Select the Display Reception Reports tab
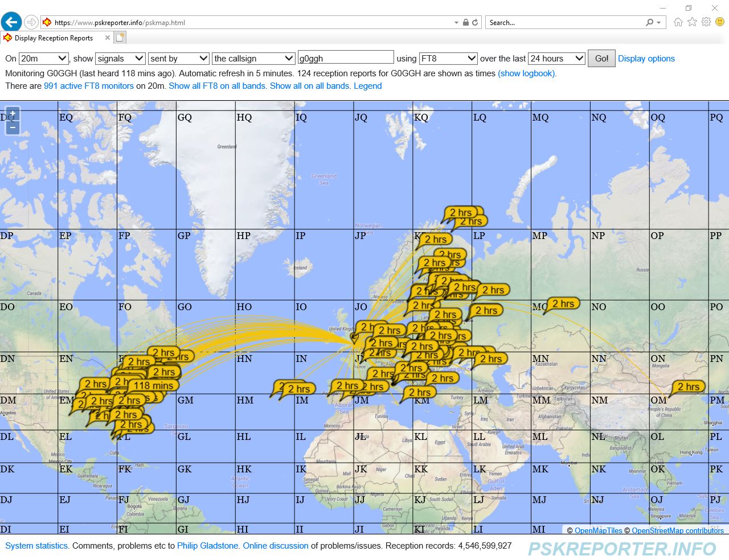This screenshot has height=560, width=729. click(x=54, y=38)
